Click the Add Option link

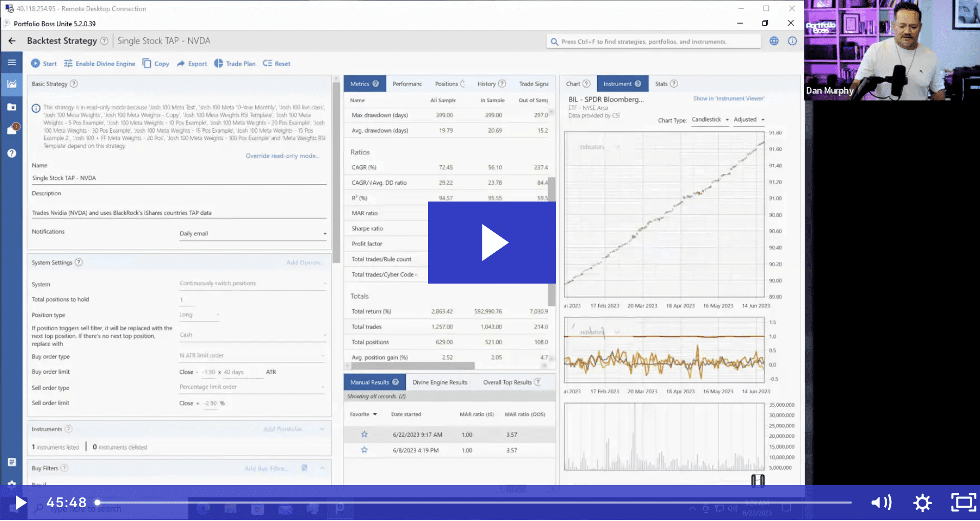click(x=304, y=262)
